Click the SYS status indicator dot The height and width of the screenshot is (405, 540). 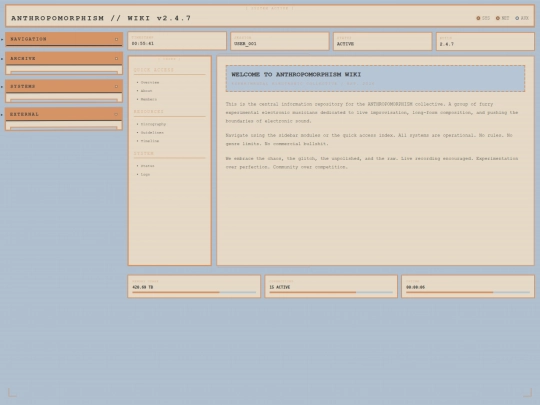coord(478,18)
